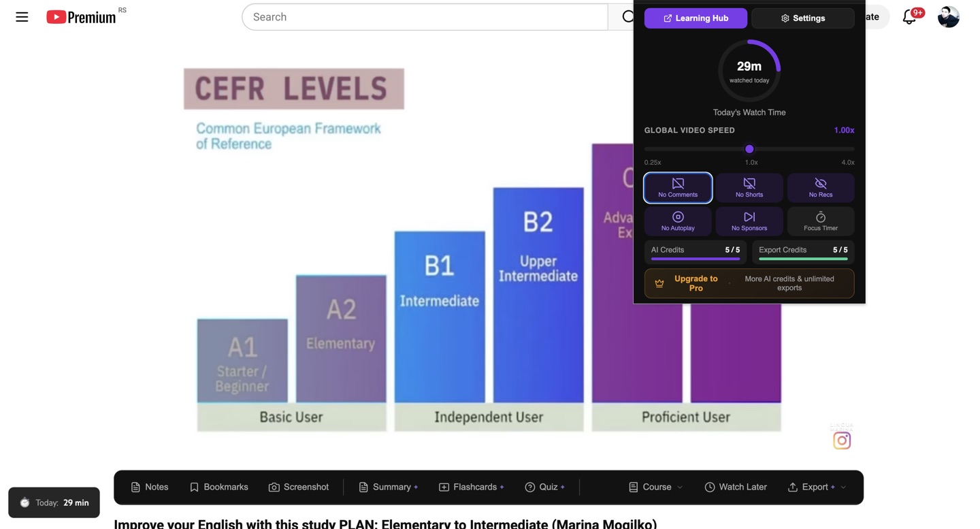This screenshot has width=980, height=529.
Task: Click Upgrade to Pro button
Action: coord(749,283)
